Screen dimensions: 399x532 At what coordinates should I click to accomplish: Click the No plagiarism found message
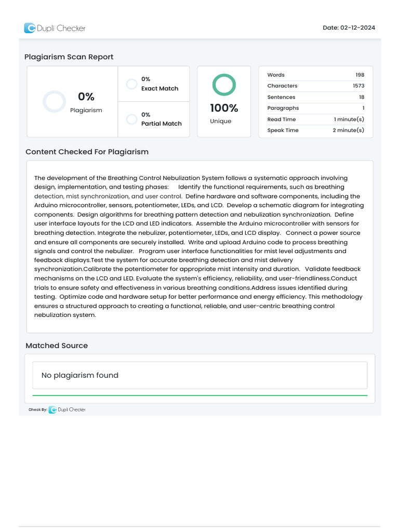click(x=80, y=375)
